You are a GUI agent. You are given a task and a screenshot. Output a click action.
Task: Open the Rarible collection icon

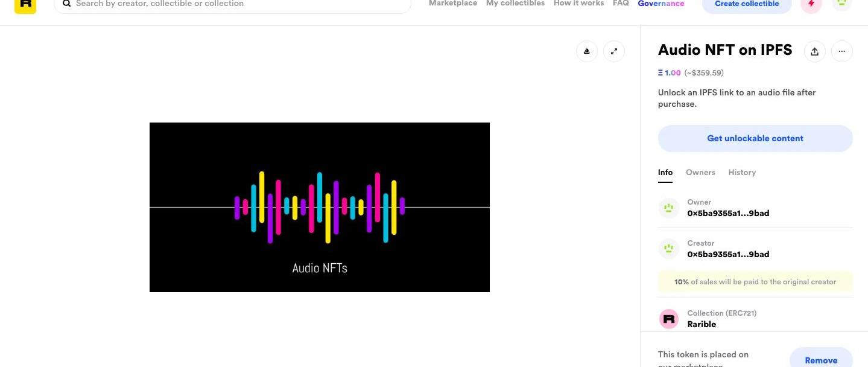(668, 319)
